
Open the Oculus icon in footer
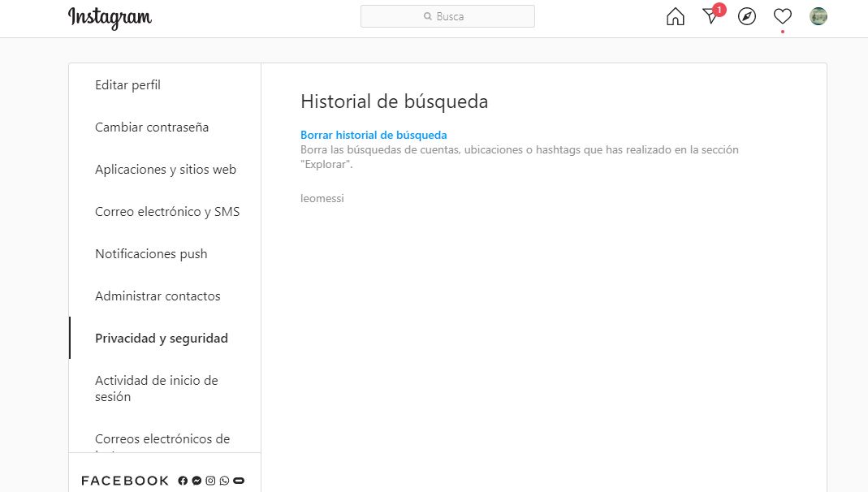[238, 480]
